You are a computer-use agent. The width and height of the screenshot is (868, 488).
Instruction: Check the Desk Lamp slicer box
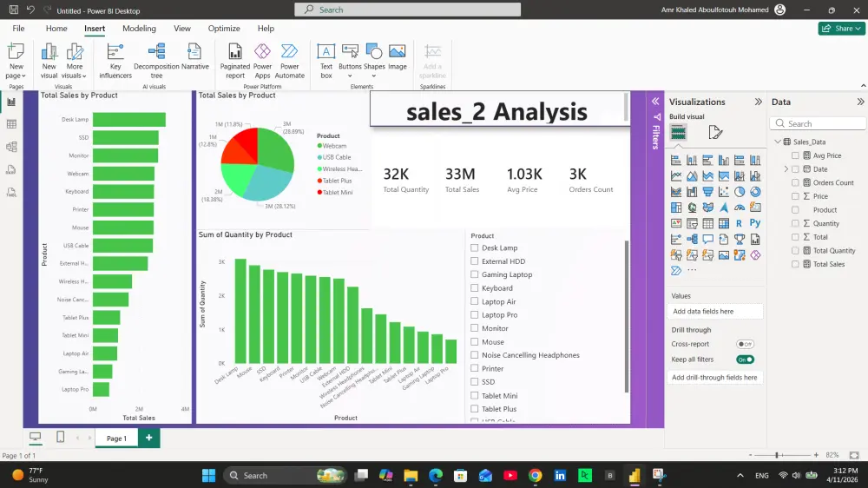(x=475, y=247)
